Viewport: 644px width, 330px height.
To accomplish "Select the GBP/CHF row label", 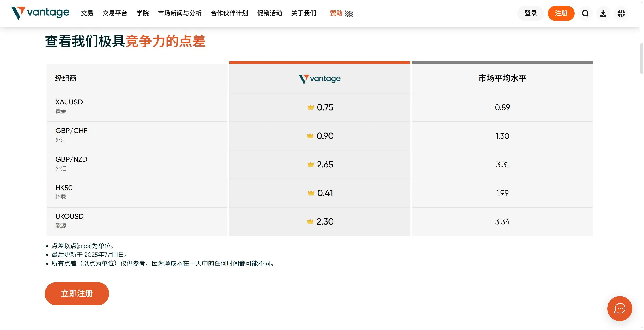I will click(71, 131).
